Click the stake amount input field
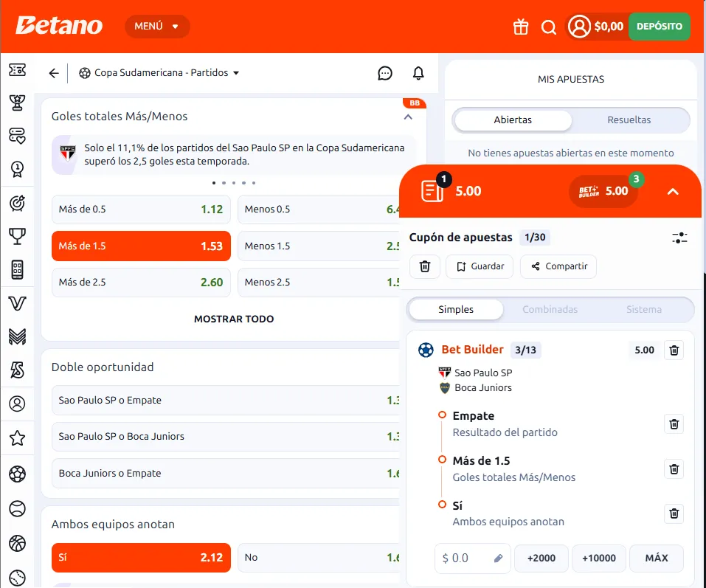706x588 pixels. (x=472, y=558)
